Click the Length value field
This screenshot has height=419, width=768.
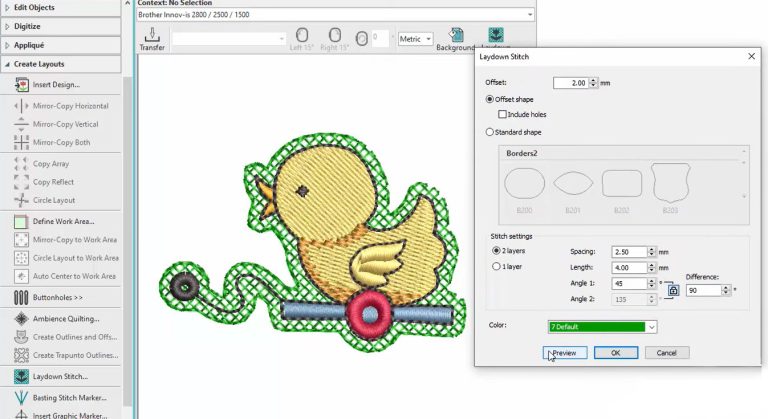pyautogui.click(x=629, y=268)
